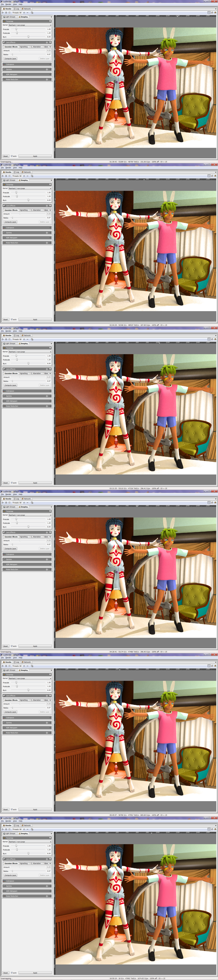Remove a thread in the 04:28:41 window toolbar
218x980 pixels.
pos(27,503)
